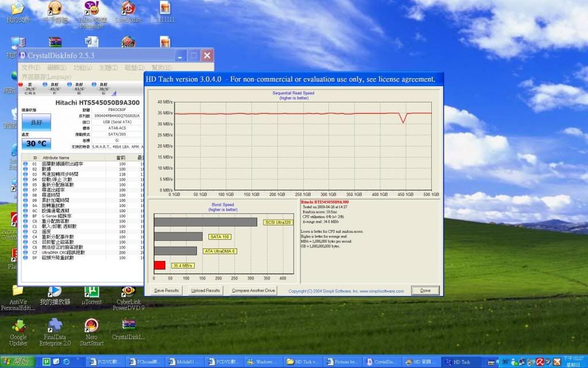Viewport: 588px width, 368px height.
Task: Switch to the PChome taskbar button
Action: click(x=145, y=362)
